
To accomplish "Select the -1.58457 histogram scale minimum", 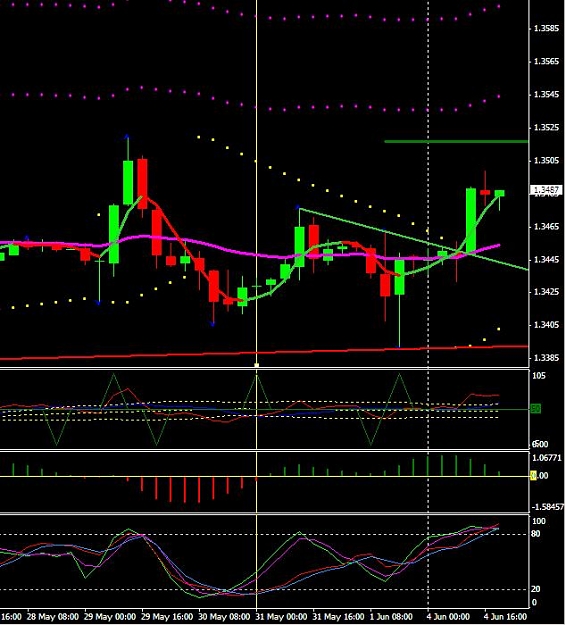I will coord(548,507).
